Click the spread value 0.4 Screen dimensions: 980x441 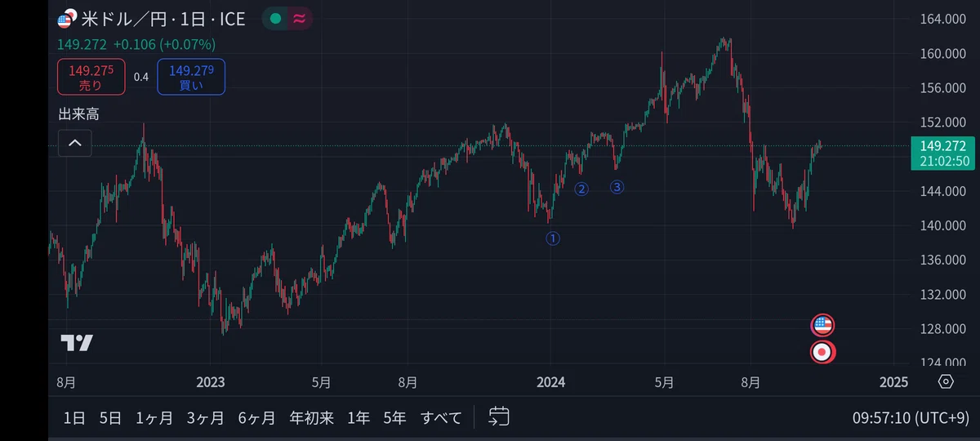pos(141,77)
